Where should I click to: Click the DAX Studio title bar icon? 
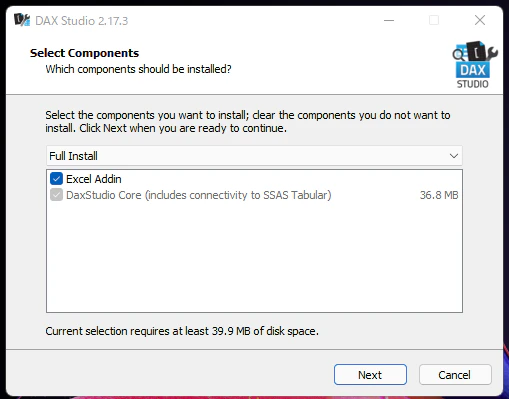pos(22,20)
